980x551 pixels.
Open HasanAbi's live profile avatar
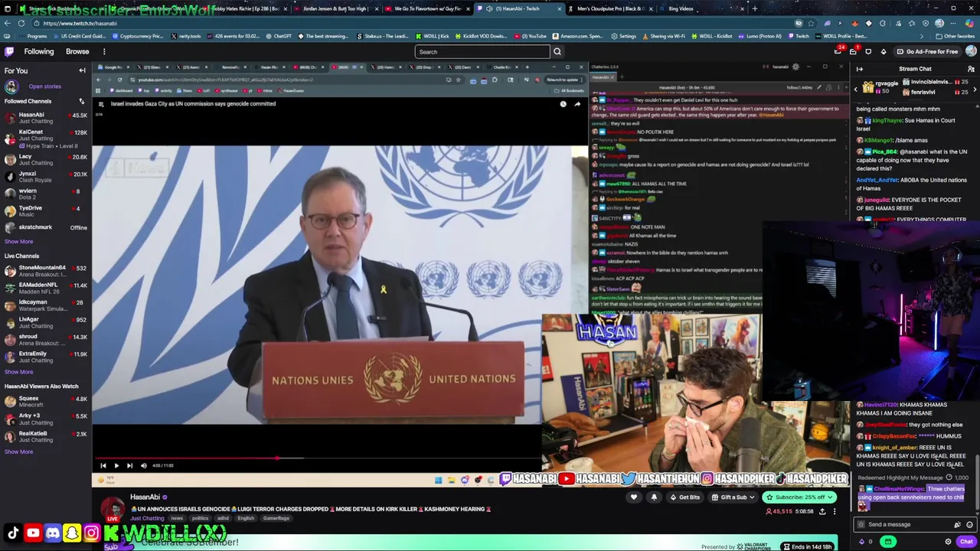113,508
